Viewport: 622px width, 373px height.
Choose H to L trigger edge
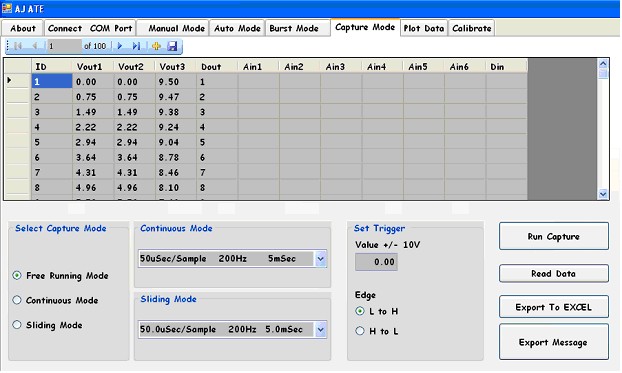click(x=360, y=331)
